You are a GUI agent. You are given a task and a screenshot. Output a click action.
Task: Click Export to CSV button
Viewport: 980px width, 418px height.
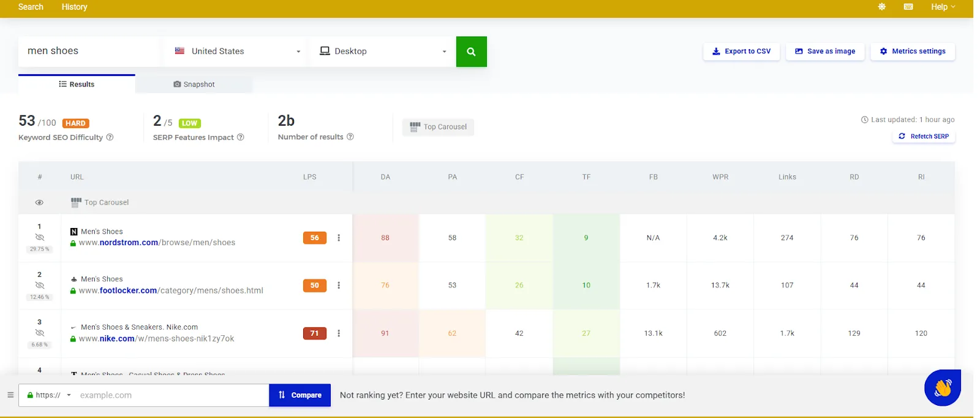click(x=741, y=51)
